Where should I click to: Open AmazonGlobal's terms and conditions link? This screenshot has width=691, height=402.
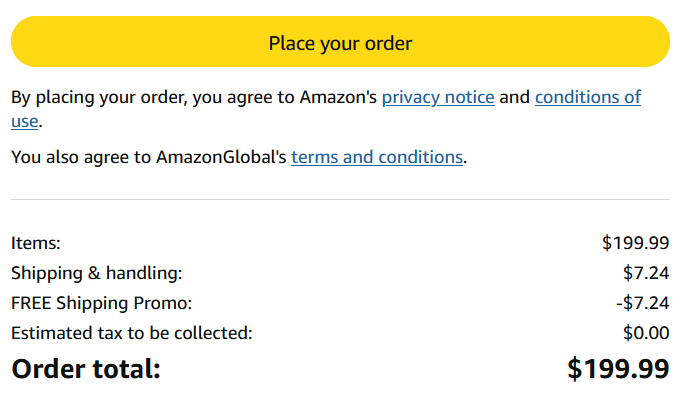click(x=377, y=157)
